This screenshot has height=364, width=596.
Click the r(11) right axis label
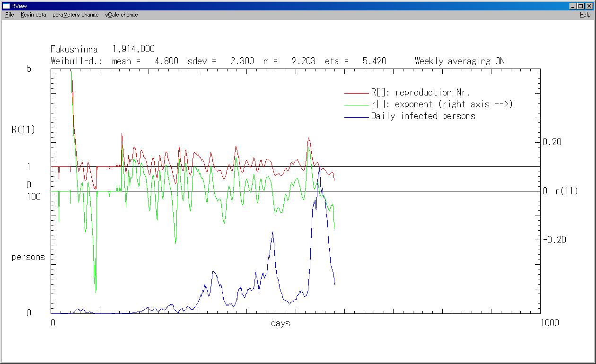566,191
